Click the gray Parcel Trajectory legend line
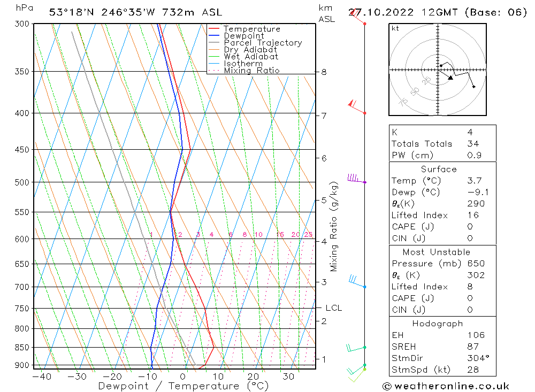The width and height of the screenshot is (535, 392). (213, 43)
